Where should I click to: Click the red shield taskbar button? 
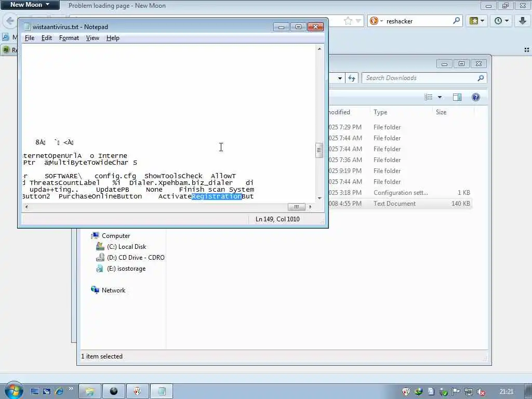(137, 391)
